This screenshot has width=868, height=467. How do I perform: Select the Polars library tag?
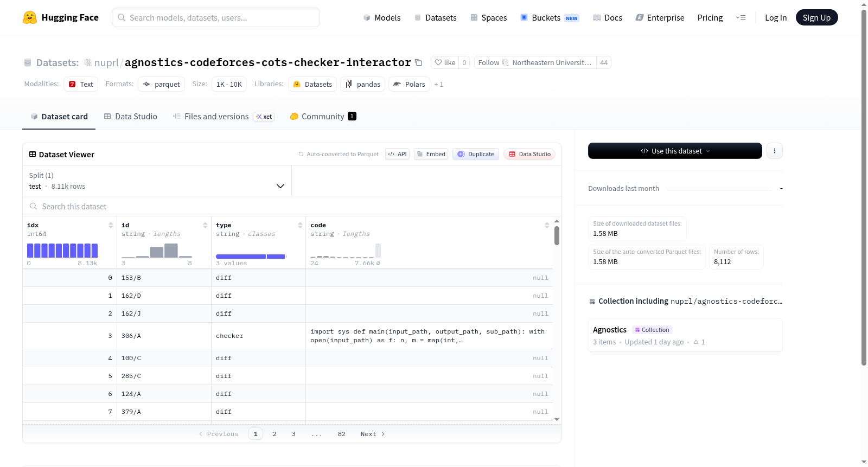pos(410,84)
